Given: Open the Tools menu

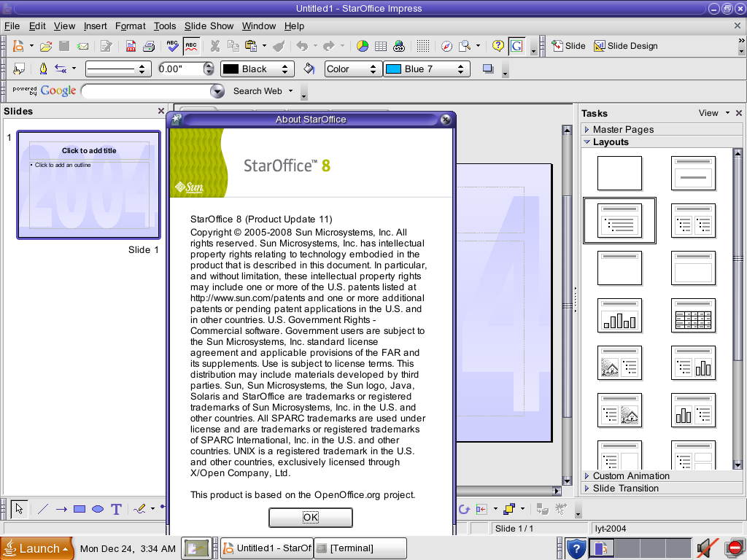Looking at the screenshot, I should (165, 26).
